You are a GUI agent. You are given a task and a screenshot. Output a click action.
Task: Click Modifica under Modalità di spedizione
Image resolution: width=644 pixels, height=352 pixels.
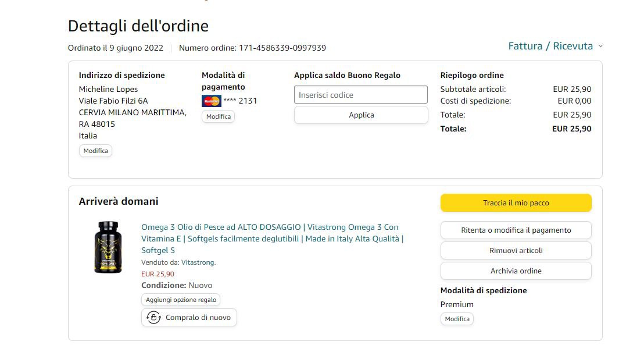click(457, 319)
